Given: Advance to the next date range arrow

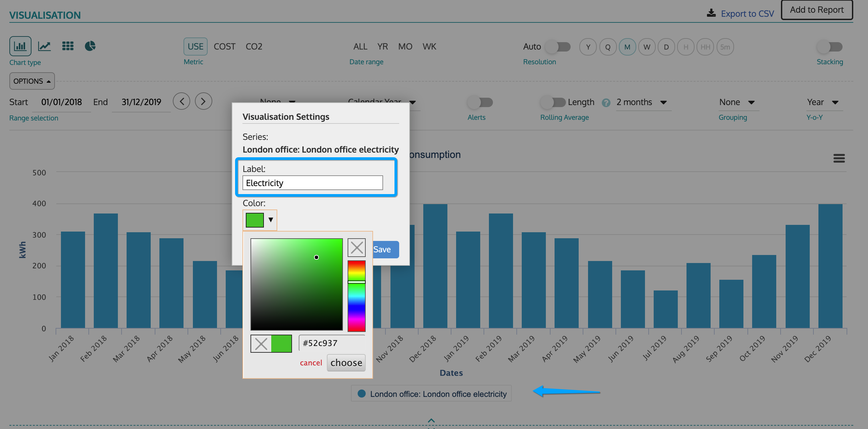Looking at the screenshot, I should point(203,101).
